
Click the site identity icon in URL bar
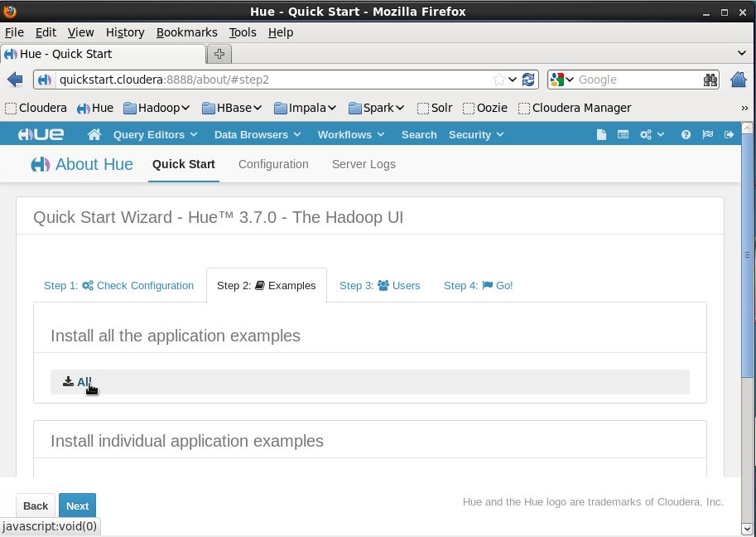tap(45, 80)
